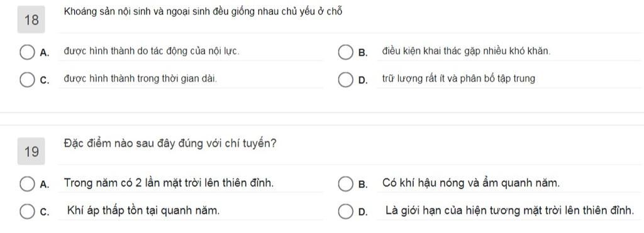Select radio button D for question 18
644x233 pixels.
click(x=345, y=80)
